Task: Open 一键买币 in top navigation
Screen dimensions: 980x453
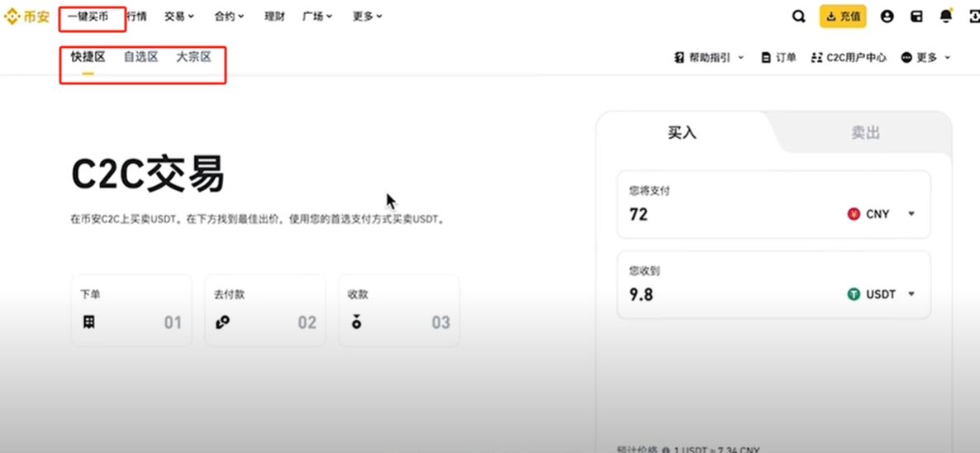Action: coord(88,16)
